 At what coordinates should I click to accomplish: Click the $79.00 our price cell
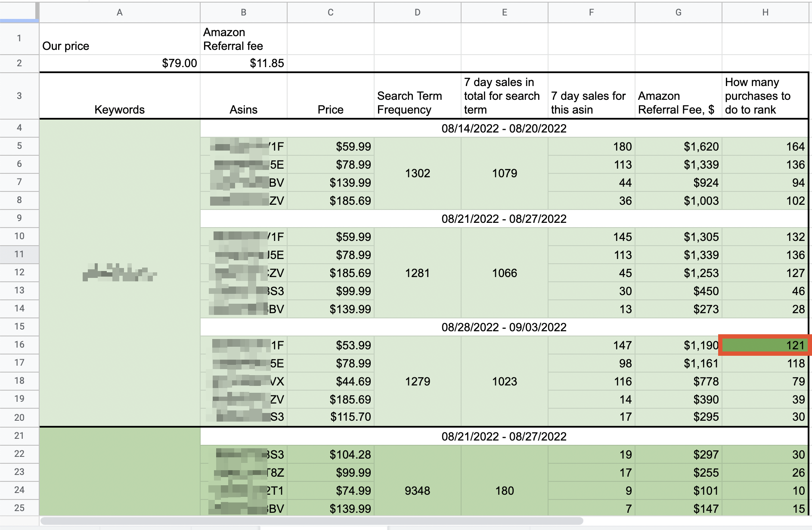click(120, 63)
